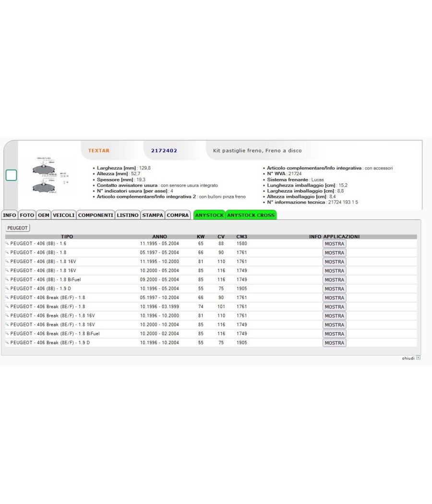This screenshot has width=432, height=504.
Task: Open the ANYSTOCK CROSS tab
Action: coord(251,215)
